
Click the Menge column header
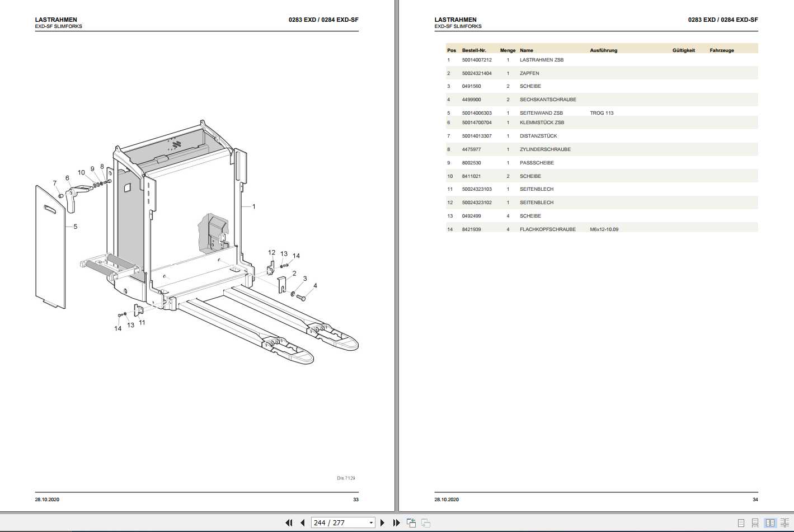[x=508, y=50]
